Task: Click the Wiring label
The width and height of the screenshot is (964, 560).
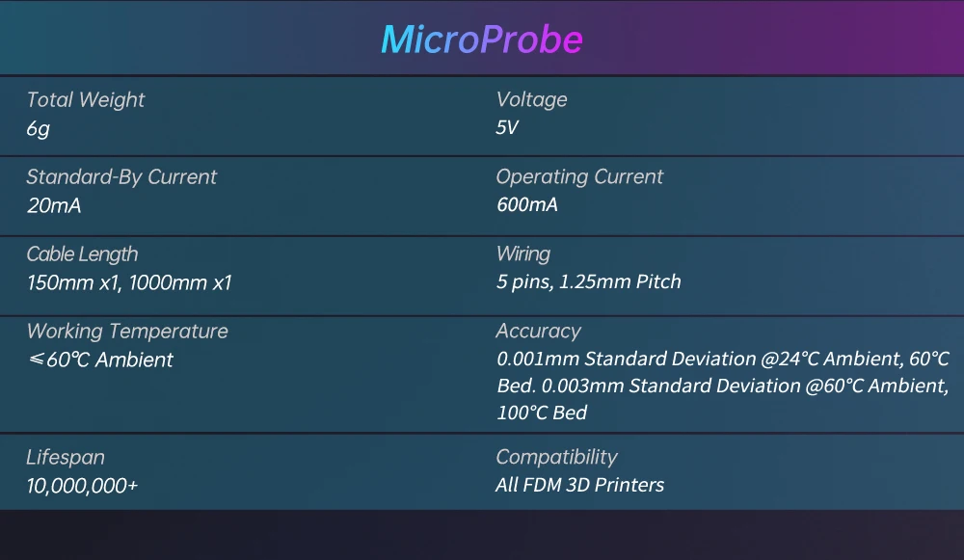Action: [x=522, y=254]
